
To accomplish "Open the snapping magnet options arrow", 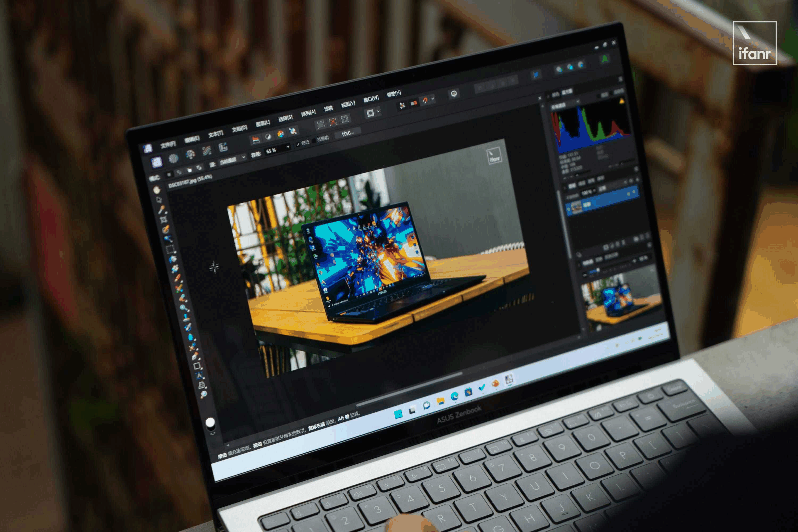I will (433, 99).
